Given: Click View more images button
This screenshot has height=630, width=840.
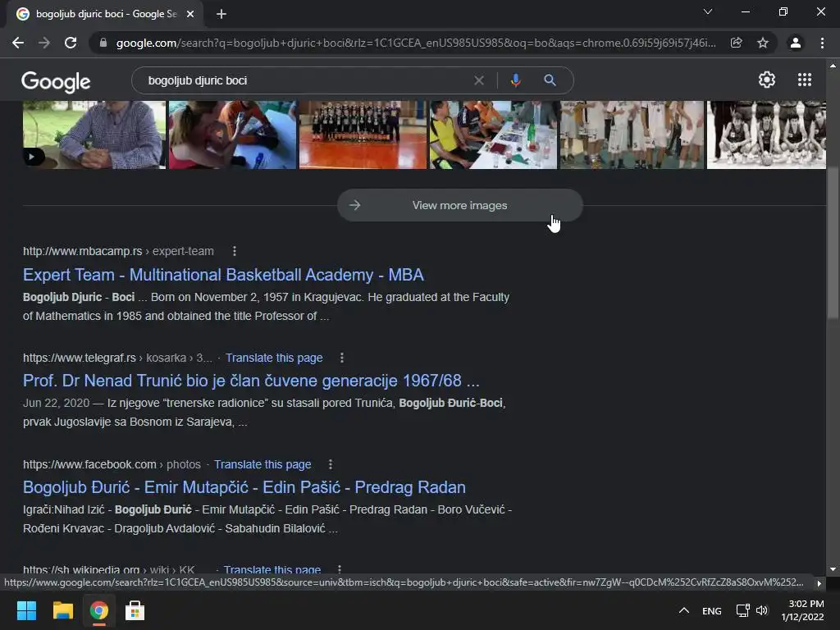Looking at the screenshot, I should tap(459, 205).
